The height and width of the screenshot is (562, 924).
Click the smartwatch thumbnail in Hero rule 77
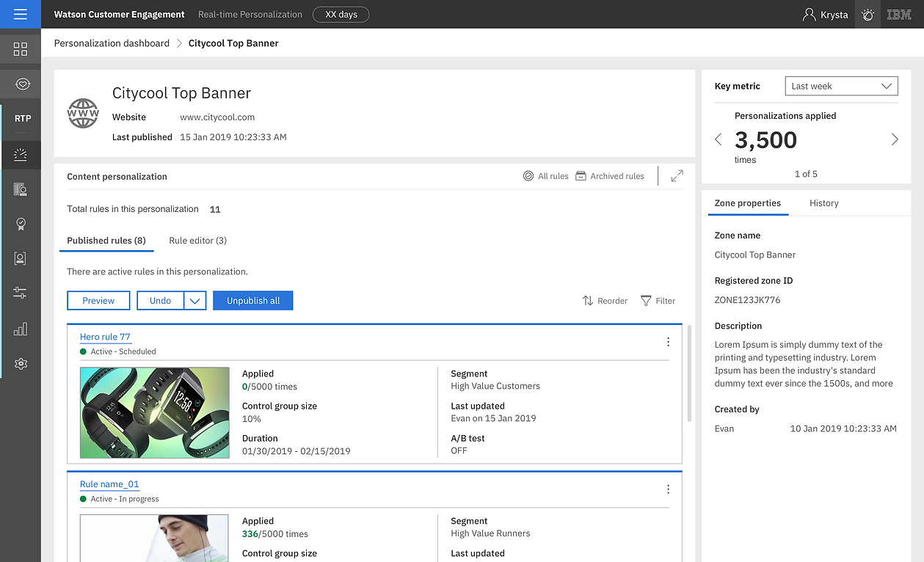(154, 413)
